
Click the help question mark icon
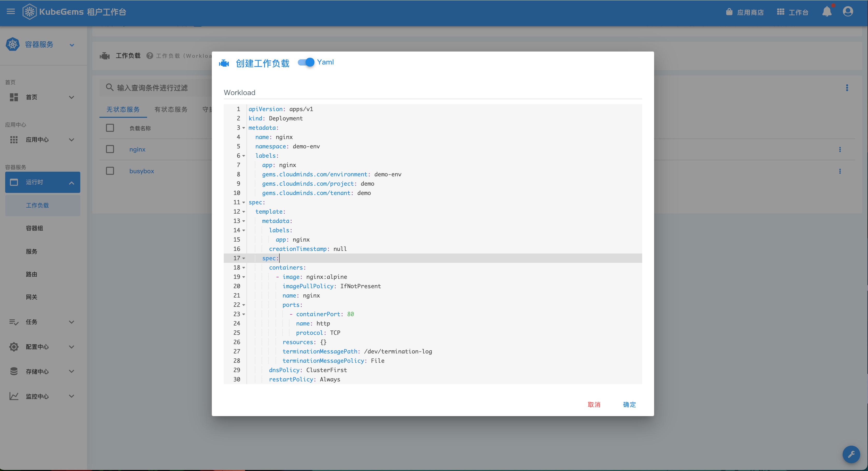(x=150, y=56)
